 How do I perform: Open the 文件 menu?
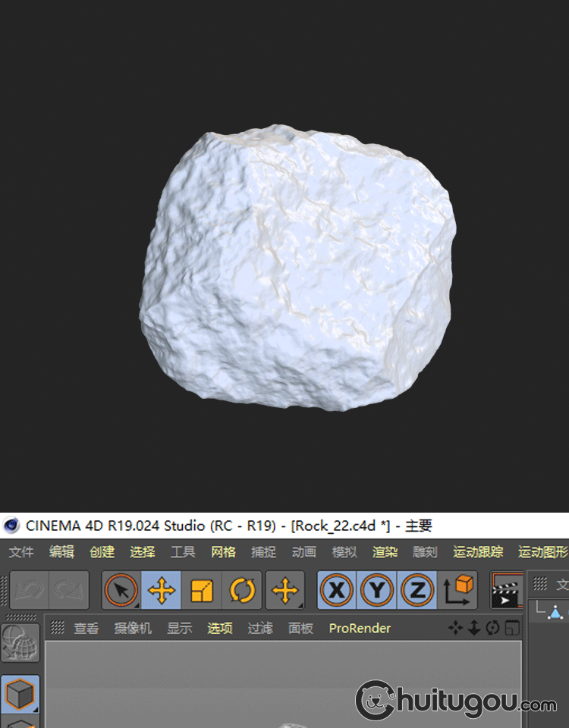(21, 552)
